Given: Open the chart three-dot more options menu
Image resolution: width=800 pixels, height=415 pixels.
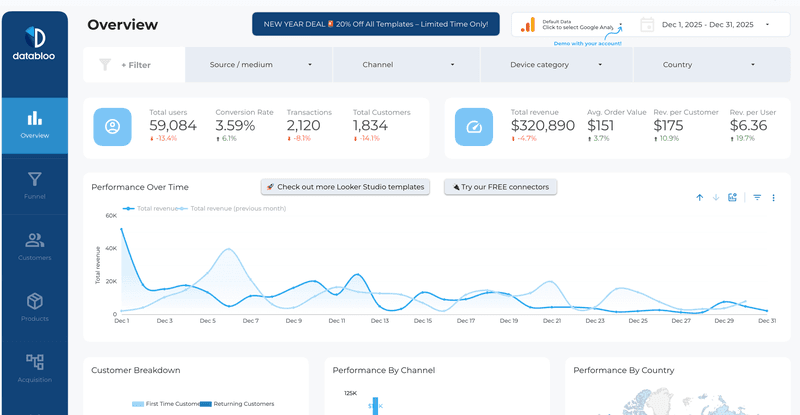Looking at the screenshot, I should tap(772, 198).
